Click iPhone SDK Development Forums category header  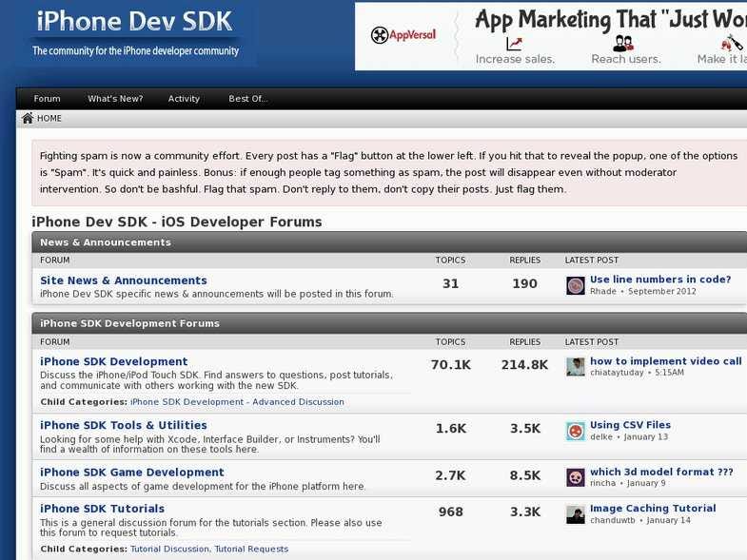click(129, 323)
